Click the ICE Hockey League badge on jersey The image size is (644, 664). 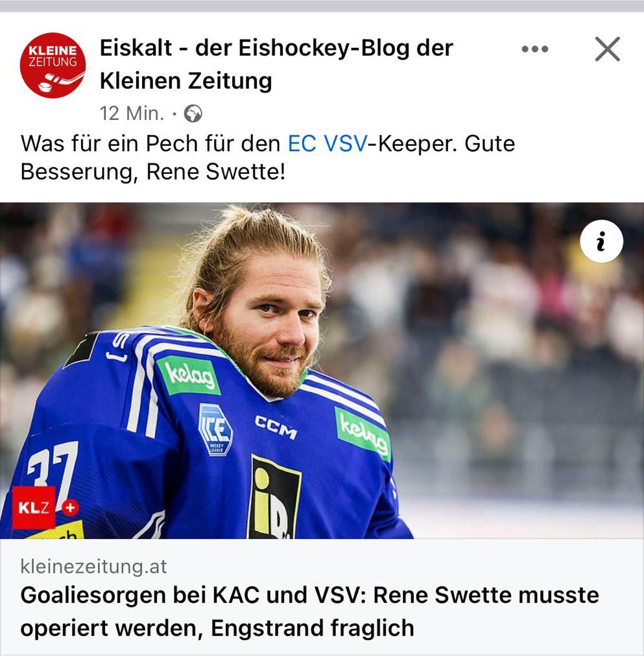click(215, 429)
